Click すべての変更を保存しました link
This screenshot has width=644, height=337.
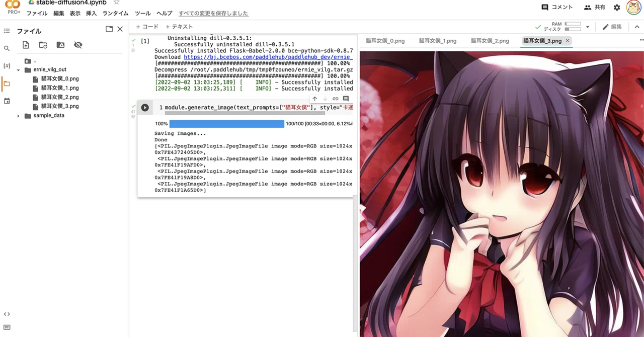tap(213, 14)
